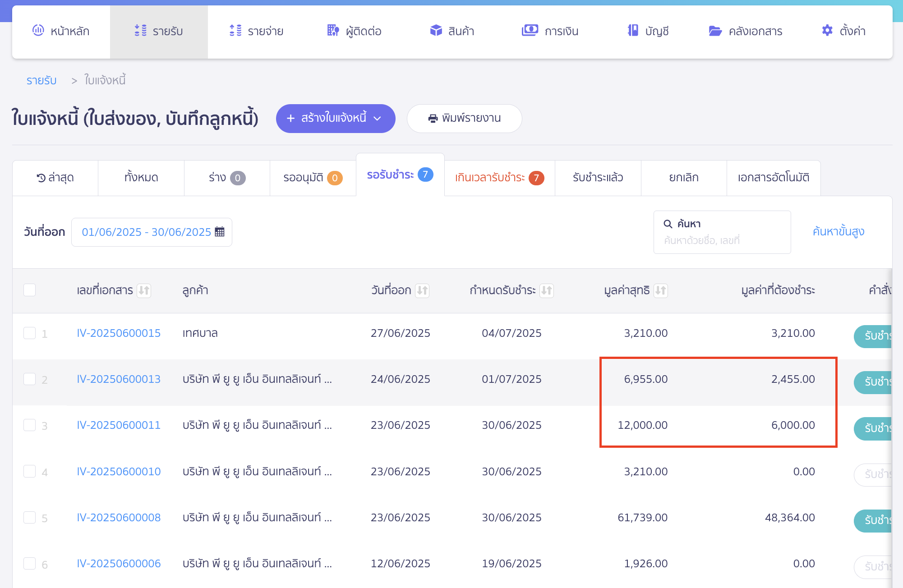This screenshot has height=588, width=903.
Task: Open the contacts building icon
Action: pyautogui.click(x=333, y=31)
